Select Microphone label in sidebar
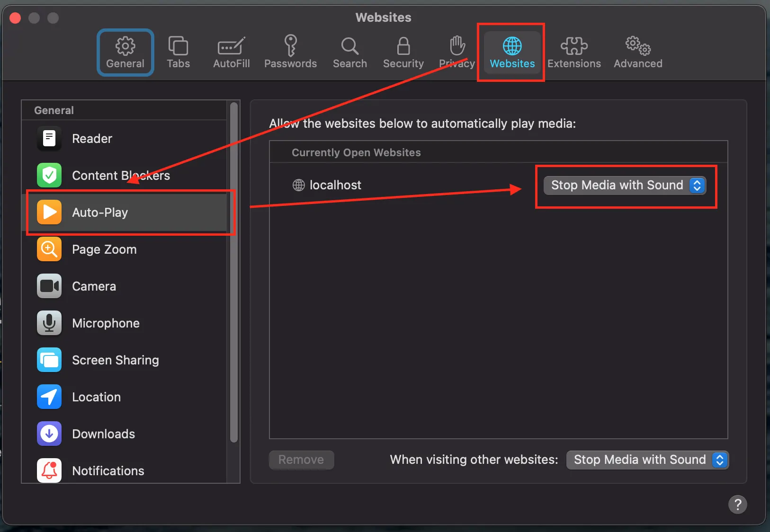This screenshot has width=770, height=532. coord(106,323)
